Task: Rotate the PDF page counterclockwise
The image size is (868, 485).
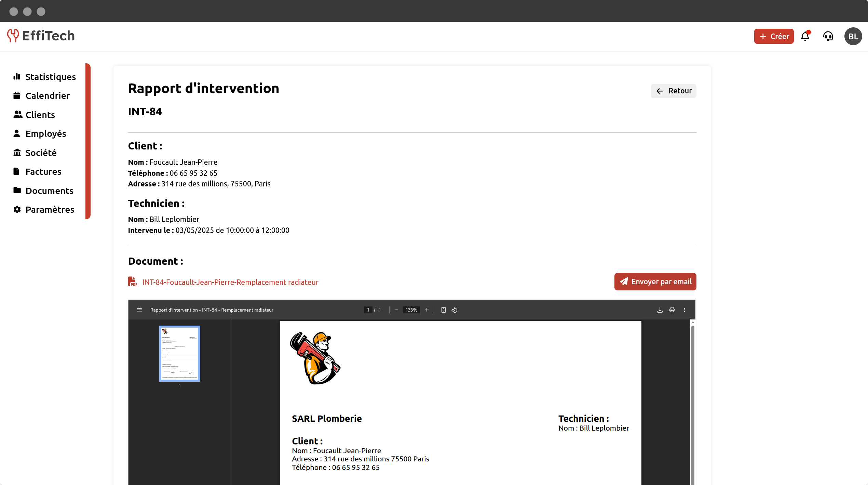Action: tap(455, 310)
